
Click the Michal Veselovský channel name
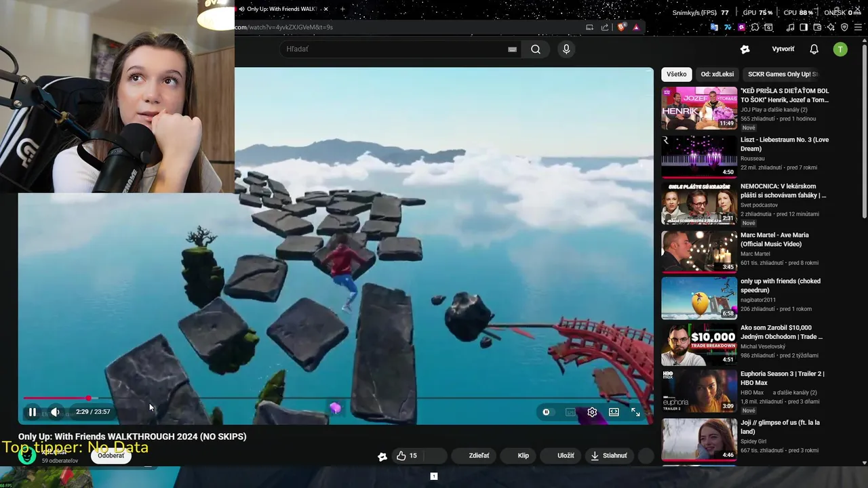click(x=765, y=346)
